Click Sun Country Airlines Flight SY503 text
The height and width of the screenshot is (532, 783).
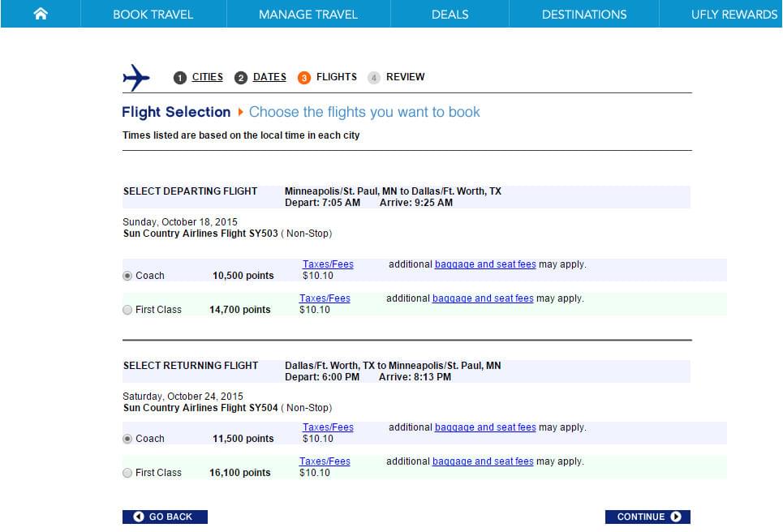[200, 233]
